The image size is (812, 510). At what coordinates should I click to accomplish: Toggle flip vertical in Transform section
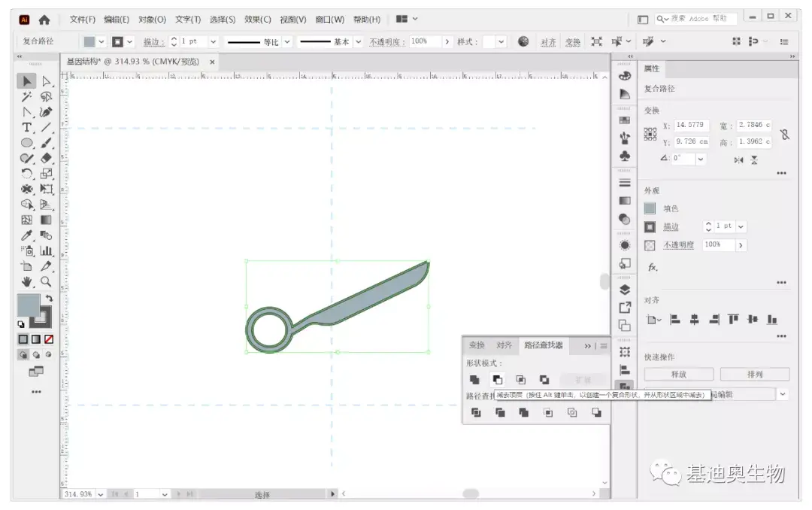754,160
